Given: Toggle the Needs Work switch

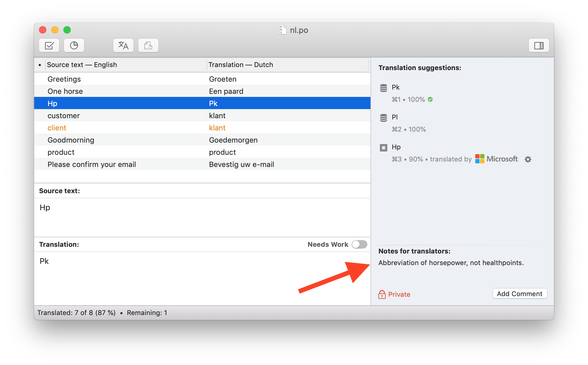Looking at the screenshot, I should [x=359, y=244].
